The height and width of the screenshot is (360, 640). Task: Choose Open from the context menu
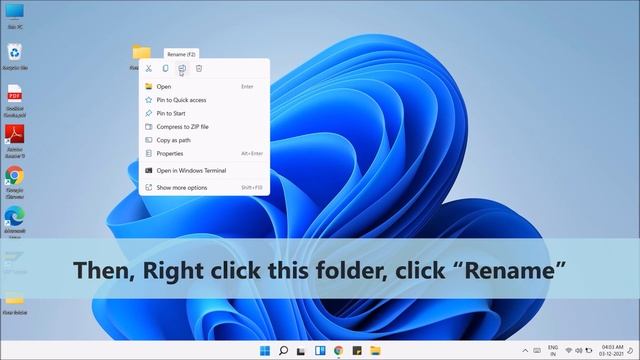tap(204, 87)
